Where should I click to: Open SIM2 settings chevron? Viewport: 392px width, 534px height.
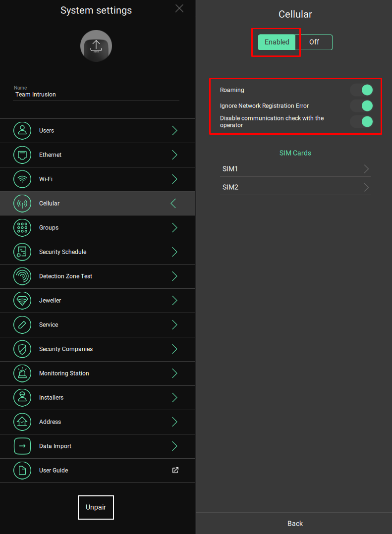(366, 187)
